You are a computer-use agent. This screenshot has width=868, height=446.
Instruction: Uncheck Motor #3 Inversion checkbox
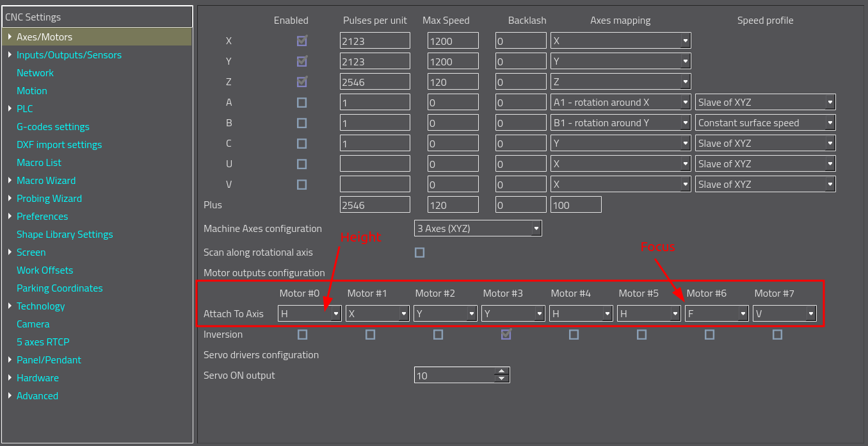[506, 334]
